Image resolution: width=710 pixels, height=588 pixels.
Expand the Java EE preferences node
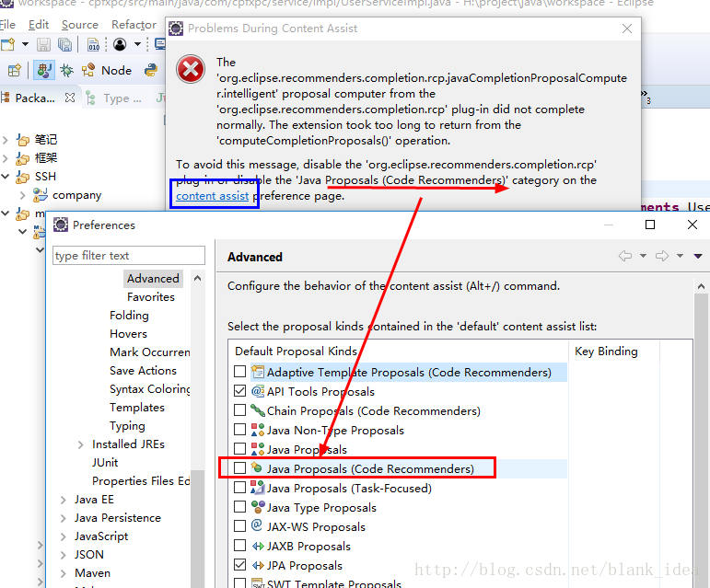point(63,500)
